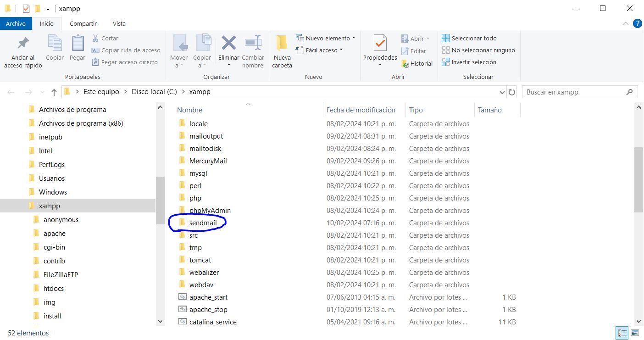Switch to the Inicio ribbon tab
Screen dimensions: 644x340
pyautogui.click(x=47, y=23)
